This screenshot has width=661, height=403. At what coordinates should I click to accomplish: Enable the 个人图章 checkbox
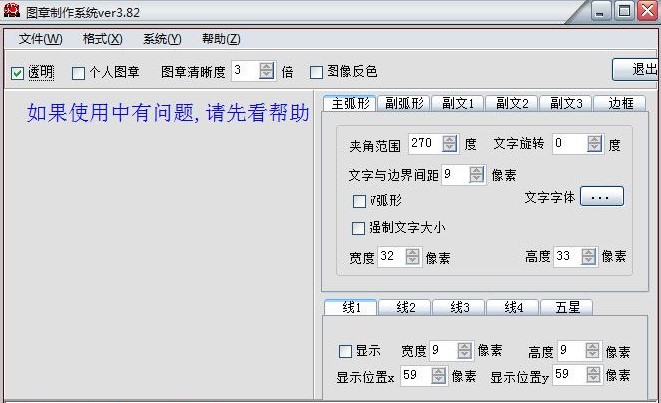tap(78, 73)
